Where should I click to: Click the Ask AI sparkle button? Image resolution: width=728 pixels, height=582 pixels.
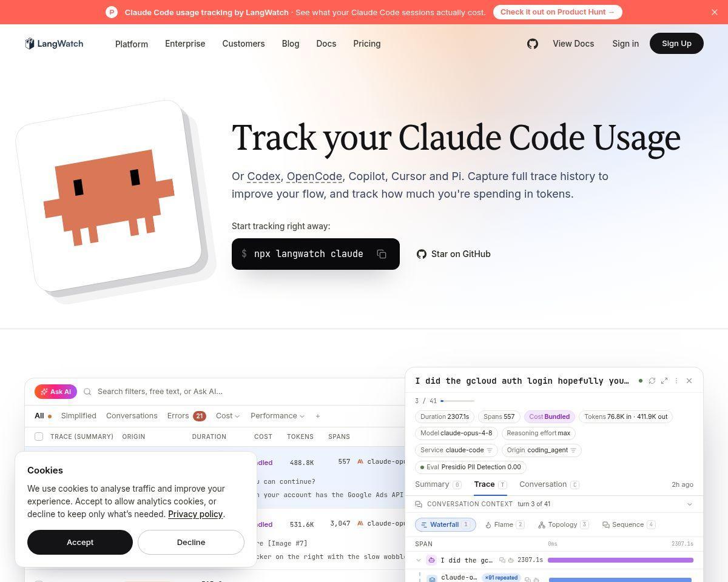pyautogui.click(x=56, y=392)
